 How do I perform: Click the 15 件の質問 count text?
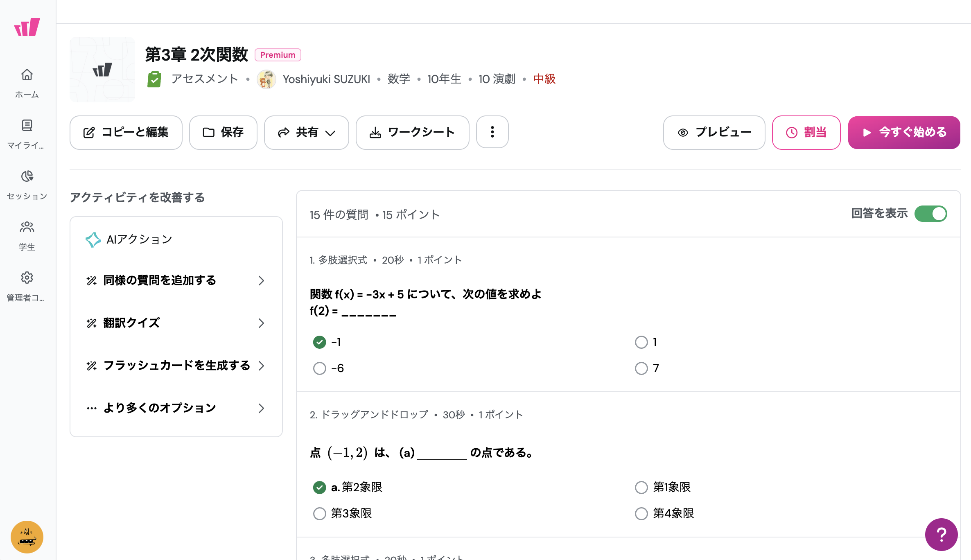pos(339,215)
